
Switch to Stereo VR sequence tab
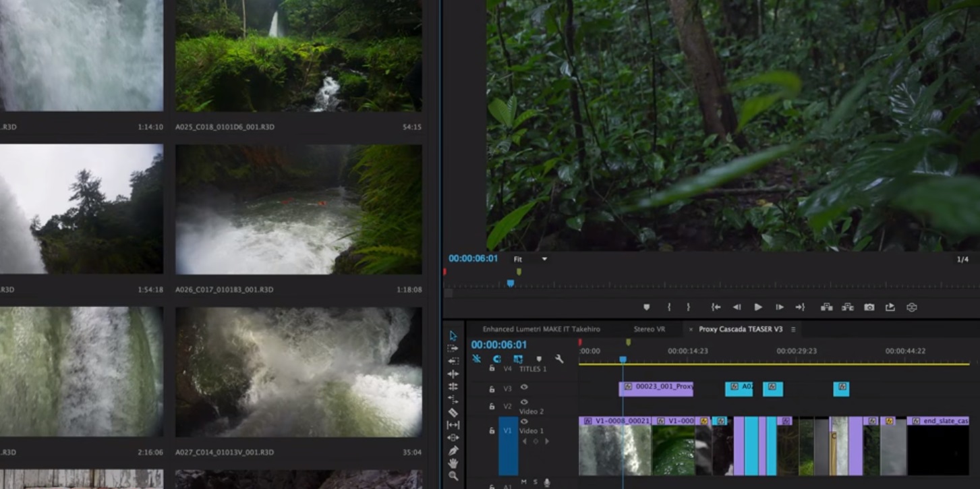click(649, 329)
